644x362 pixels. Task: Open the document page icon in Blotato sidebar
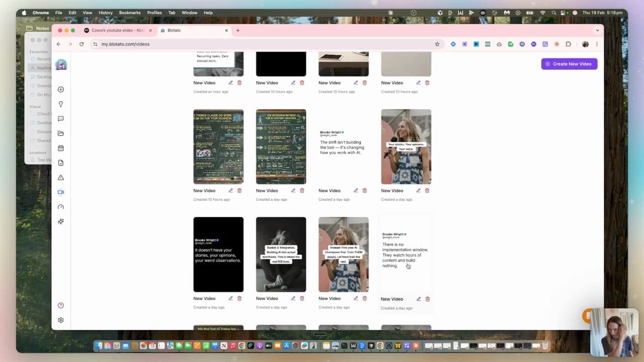[x=61, y=163]
